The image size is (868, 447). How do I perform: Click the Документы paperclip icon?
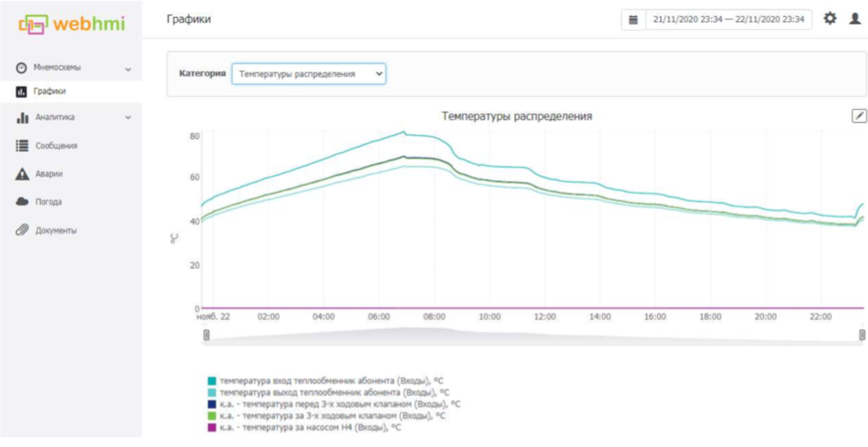coord(22,230)
